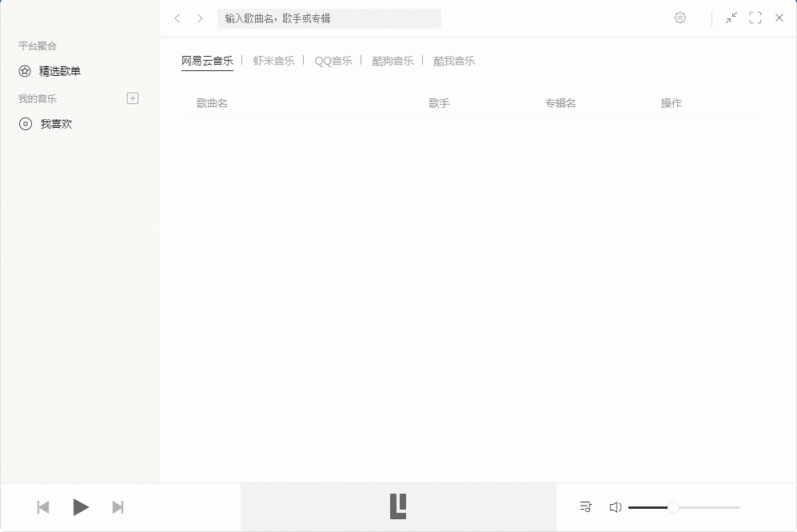Go forward with the right navigation arrow

(x=199, y=17)
